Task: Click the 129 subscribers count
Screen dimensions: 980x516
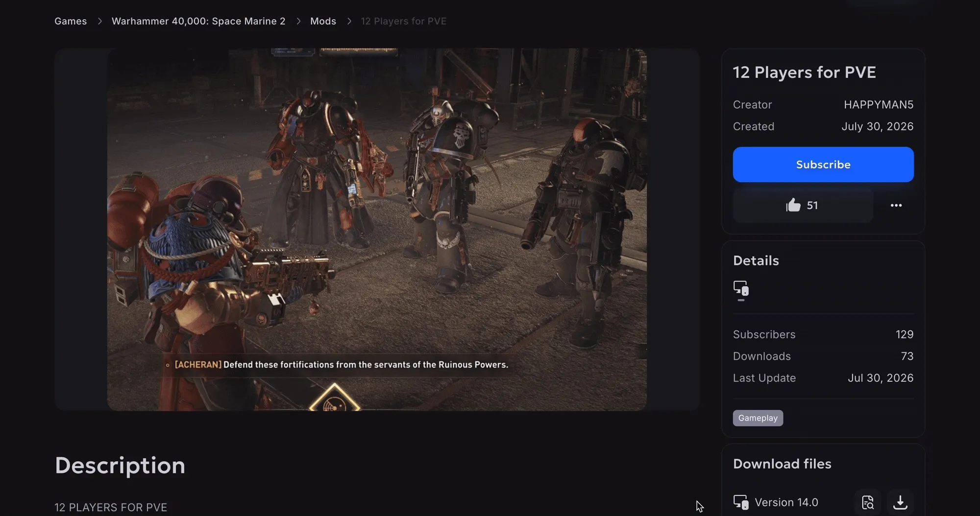Action: (x=905, y=334)
